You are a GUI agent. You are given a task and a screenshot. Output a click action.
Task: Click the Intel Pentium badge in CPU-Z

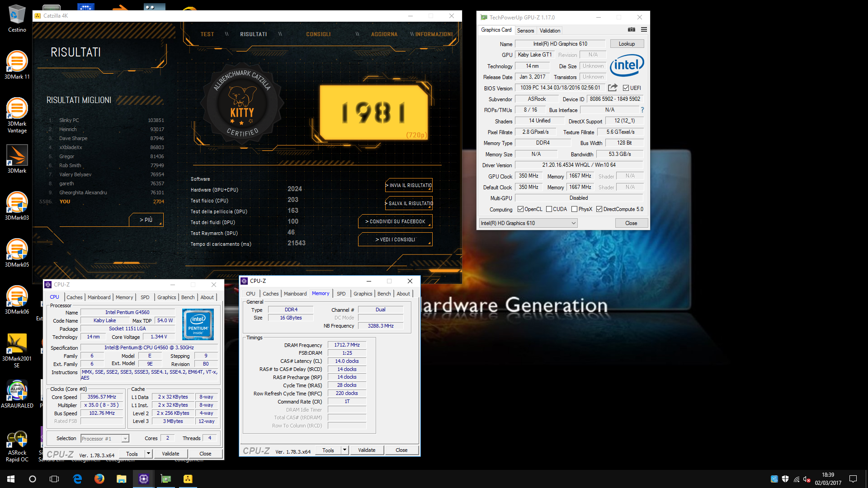pos(198,324)
